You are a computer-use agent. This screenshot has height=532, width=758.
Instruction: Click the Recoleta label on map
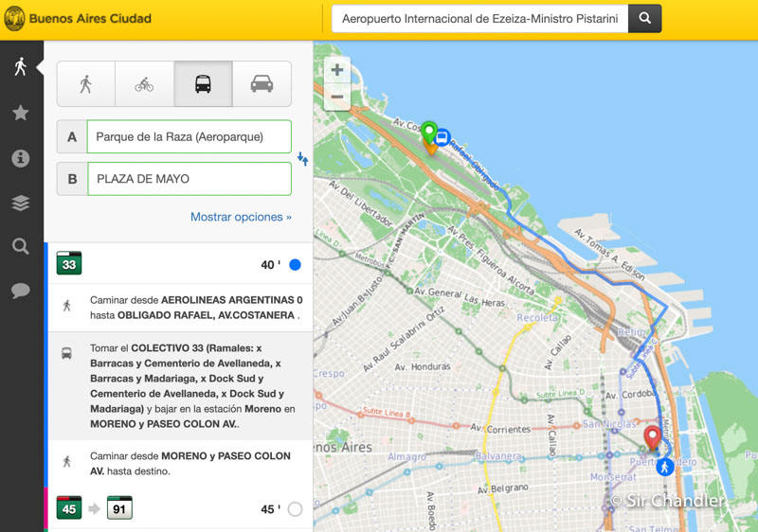tap(537, 318)
